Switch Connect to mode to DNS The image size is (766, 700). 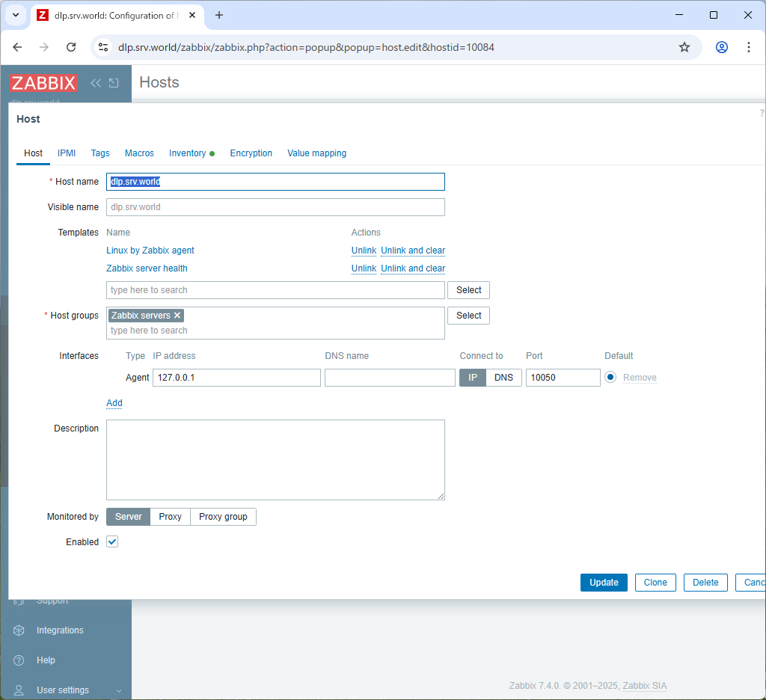click(504, 377)
